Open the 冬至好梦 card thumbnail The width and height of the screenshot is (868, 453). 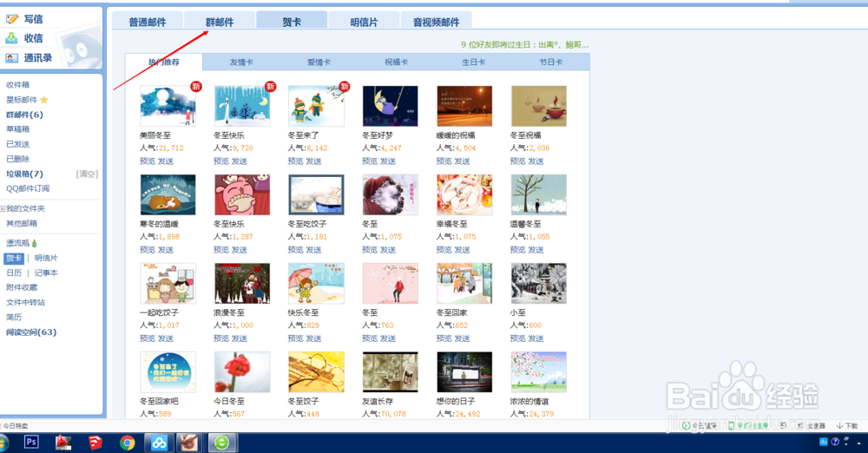391,107
